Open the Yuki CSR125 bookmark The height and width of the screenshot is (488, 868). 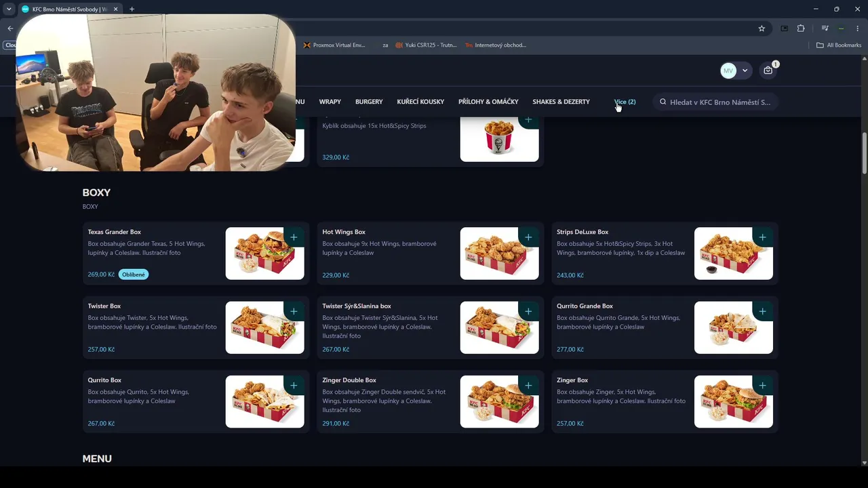pos(427,45)
